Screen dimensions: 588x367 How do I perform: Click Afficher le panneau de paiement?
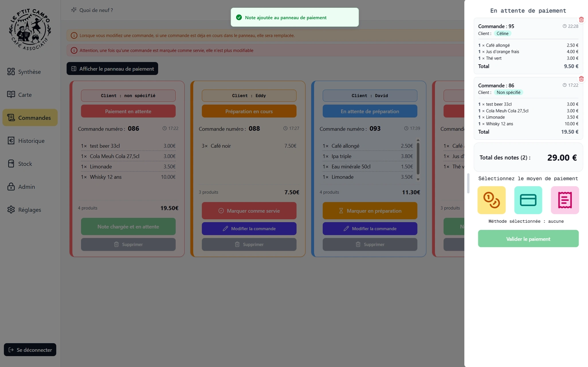tap(112, 69)
